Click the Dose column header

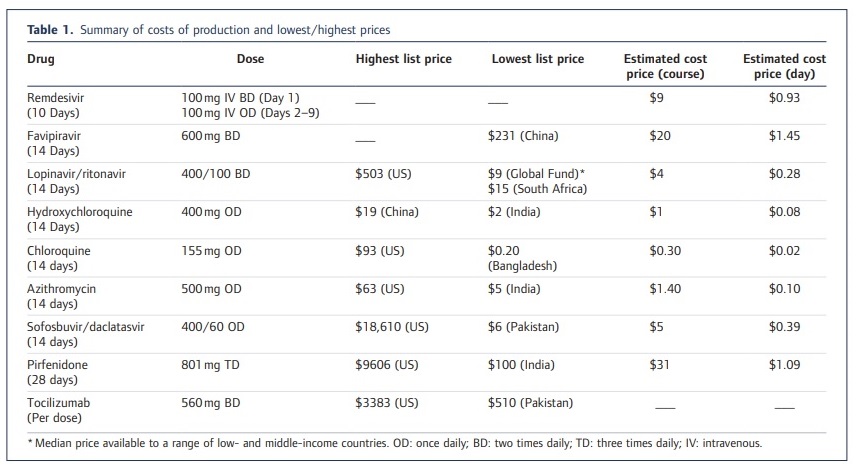click(250, 58)
